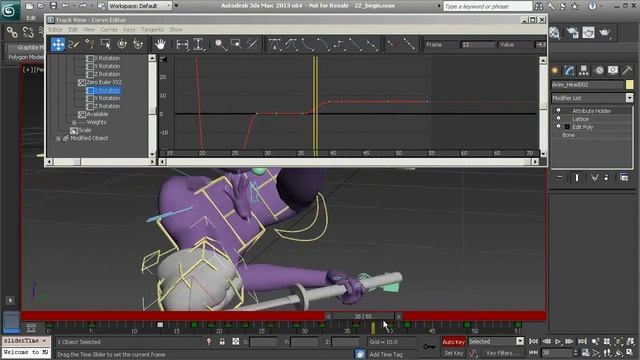Viewport: 640px width, 360px height.
Task: Open Modify tab in command panel
Action: [x=569, y=70]
